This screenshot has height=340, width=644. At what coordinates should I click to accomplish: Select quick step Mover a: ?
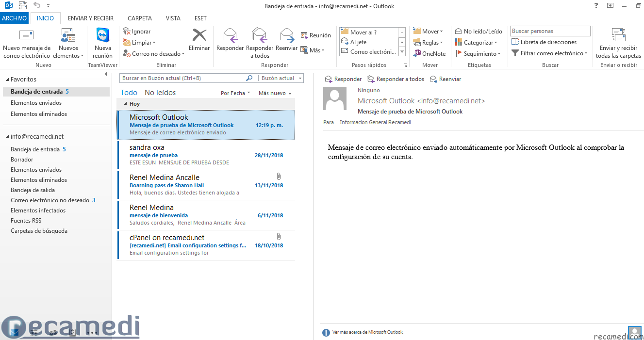pyautogui.click(x=369, y=32)
